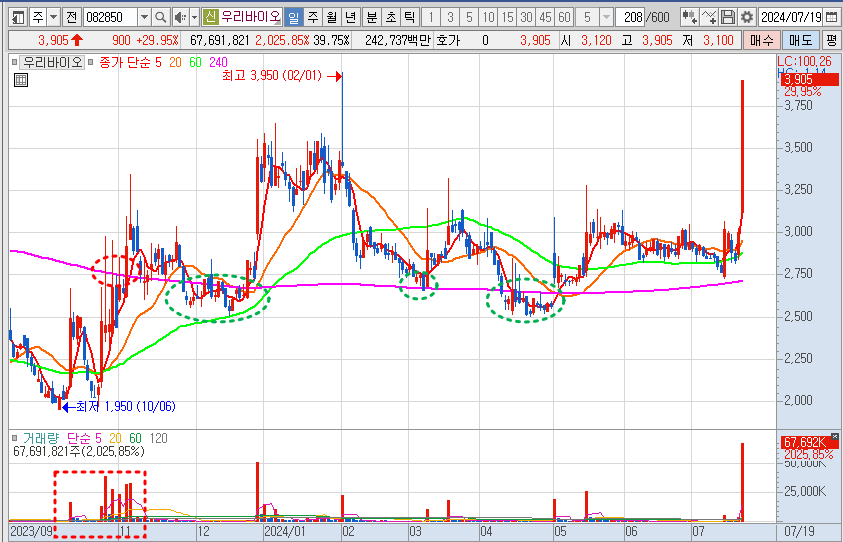Screen dimensions: 843x542
Task: Click the 호가 label in info bar
Action: pyautogui.click(x=448, y=40)
